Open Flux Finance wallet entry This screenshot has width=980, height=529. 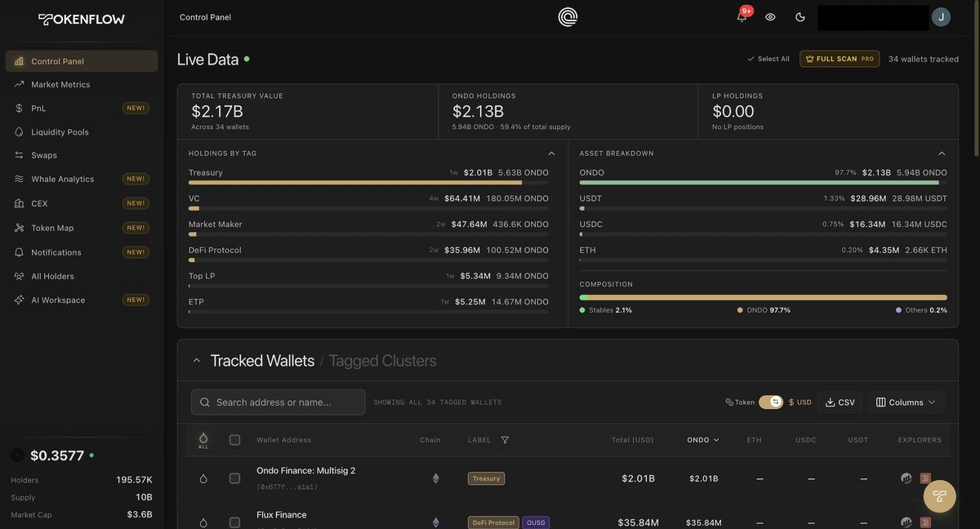tap(282, 515)
